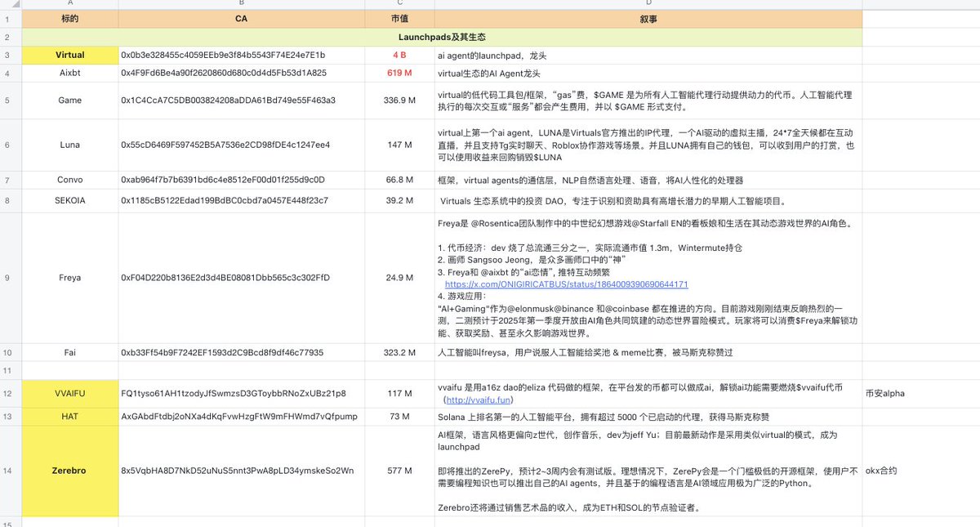Click the '117 M' market cap cell
980x527 pixels.
(x=399, y=393)
